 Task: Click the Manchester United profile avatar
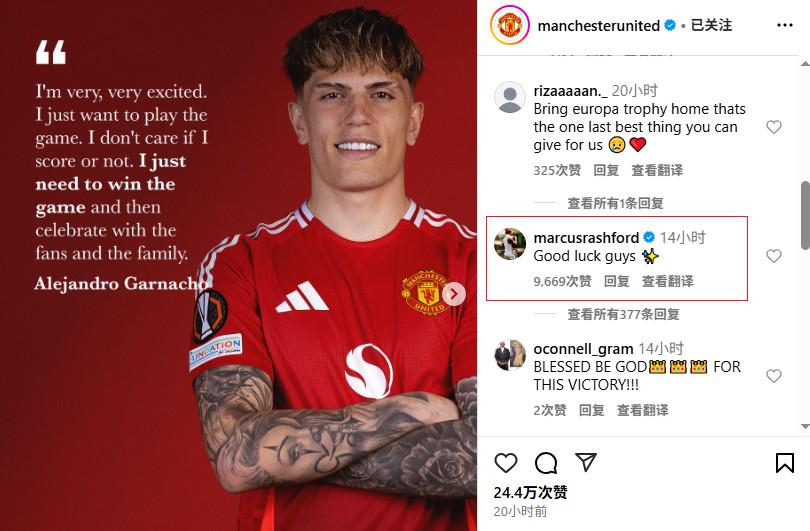point(509,25)
